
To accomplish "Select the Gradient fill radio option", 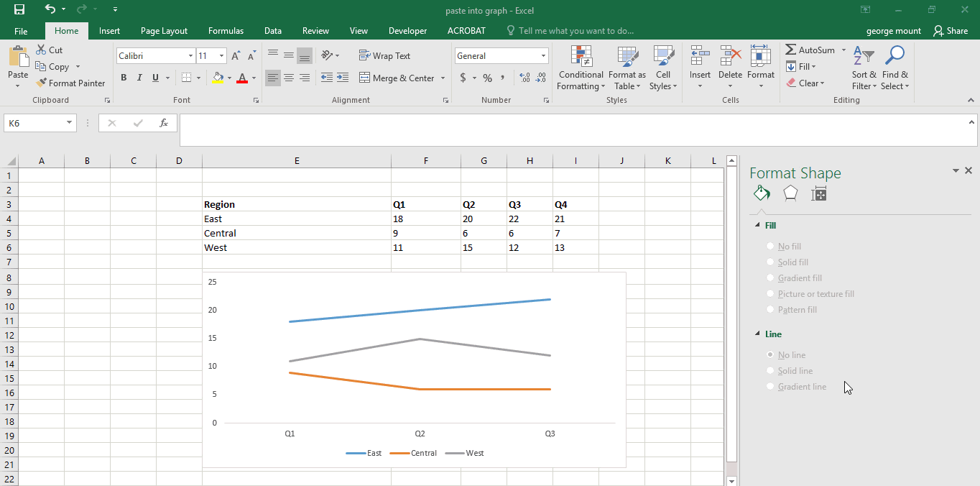I will (771, 278).
